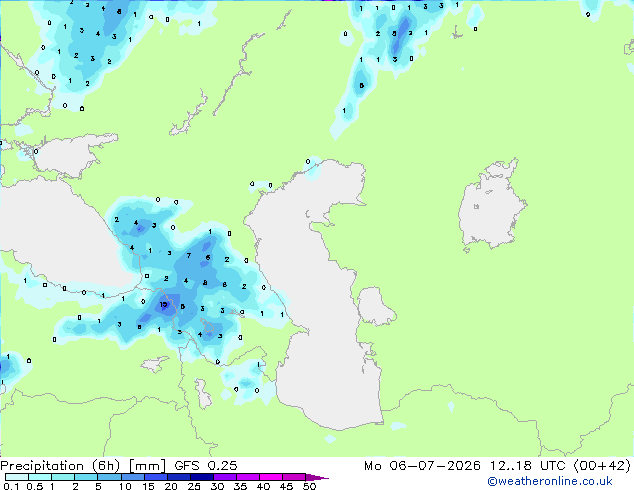This screenshot has height=490, width=634.
Task: Open the weatheronline.co.uk copyright link
Action: coord(550,481)
